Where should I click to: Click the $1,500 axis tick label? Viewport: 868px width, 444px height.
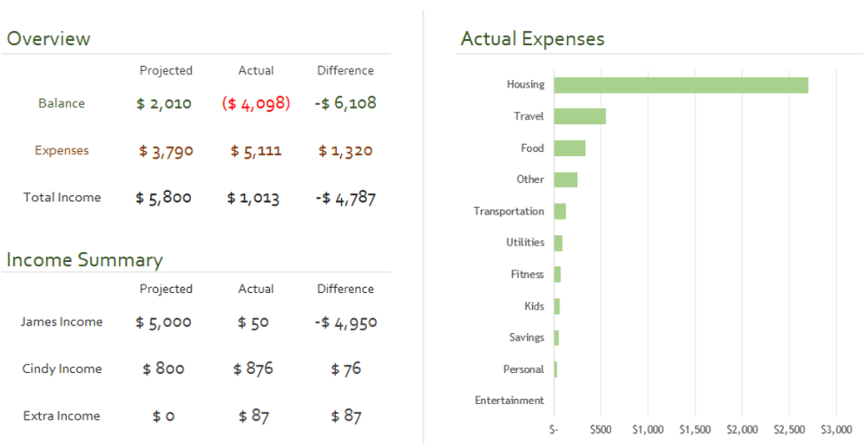point(694,429)
